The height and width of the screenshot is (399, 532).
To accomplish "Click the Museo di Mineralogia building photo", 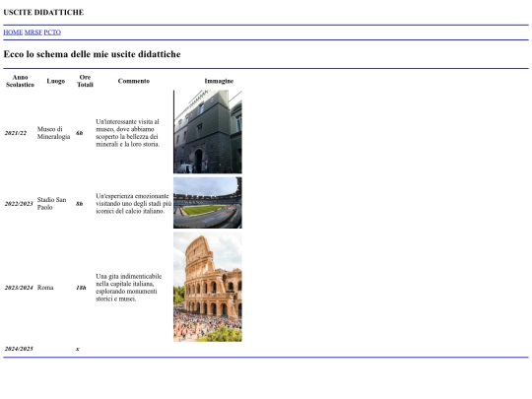I will (x=208, y=132).
